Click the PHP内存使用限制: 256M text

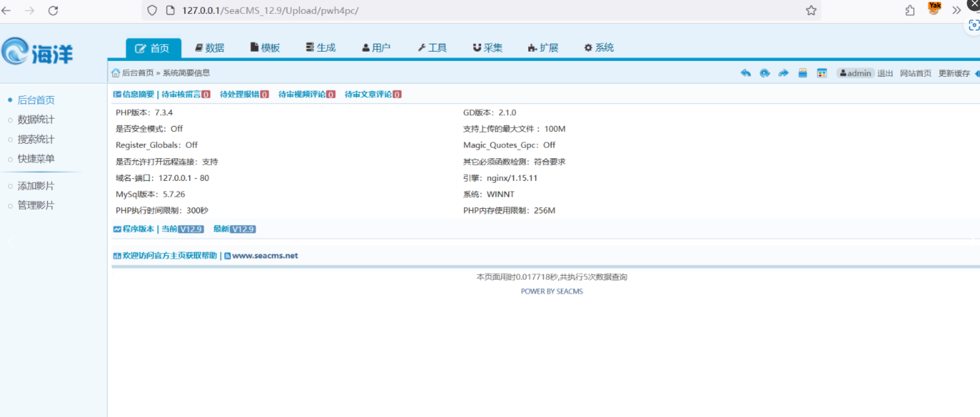(x=509, y=211)
